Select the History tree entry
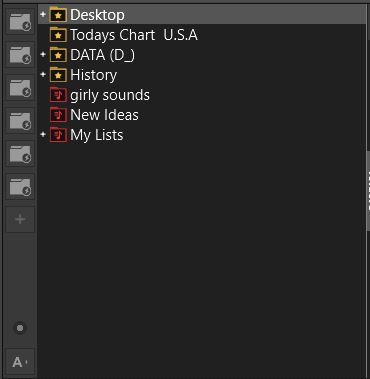 (x=94, y=75)
